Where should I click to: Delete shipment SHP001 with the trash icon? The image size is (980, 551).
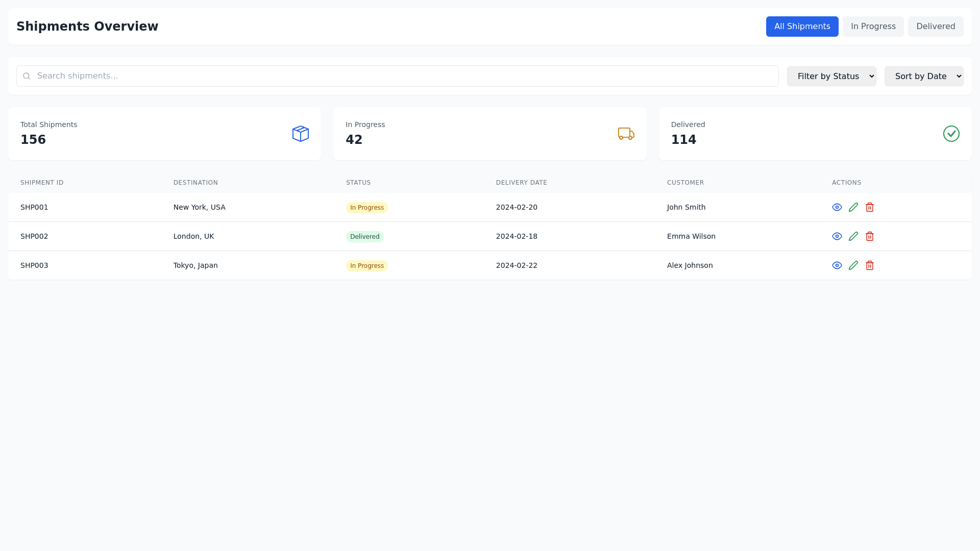(x=870, y=207)
